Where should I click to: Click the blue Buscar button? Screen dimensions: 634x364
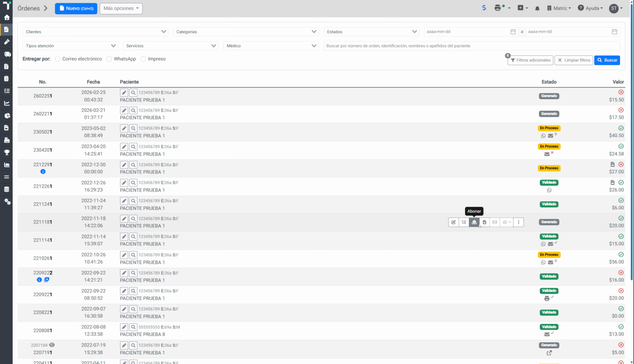point(607,60)
